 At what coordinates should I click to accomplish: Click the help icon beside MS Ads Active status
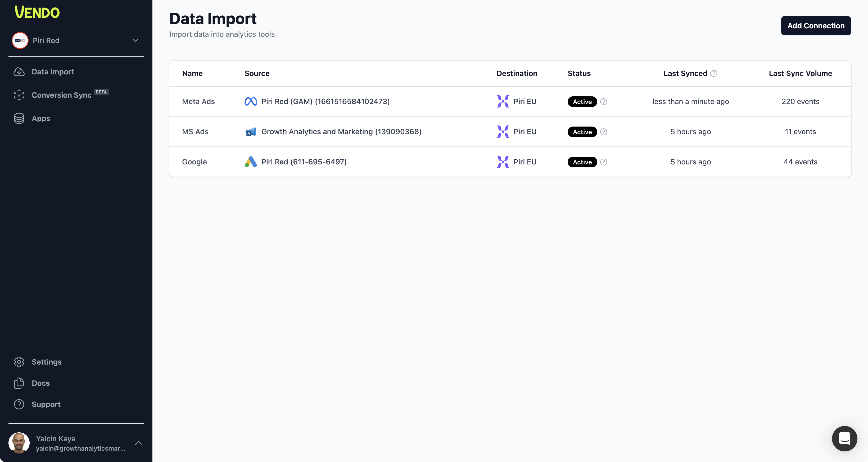point(603,132)
